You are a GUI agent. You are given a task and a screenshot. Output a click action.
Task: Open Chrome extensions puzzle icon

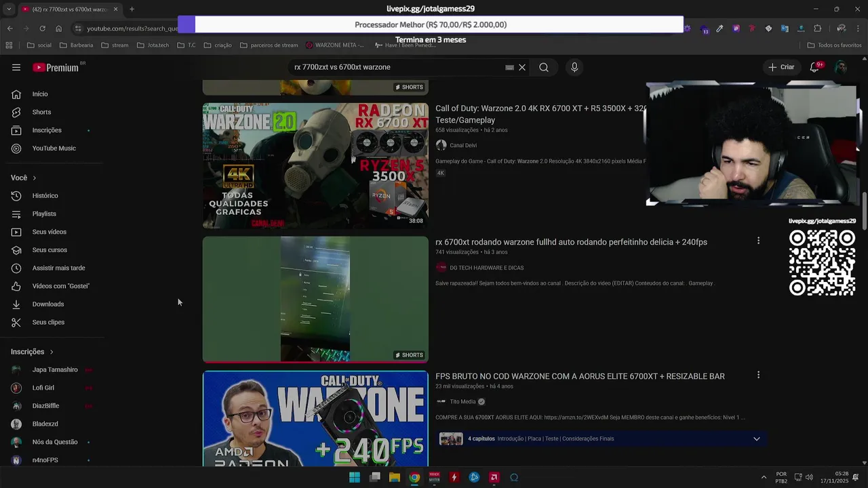coord(817,28)
